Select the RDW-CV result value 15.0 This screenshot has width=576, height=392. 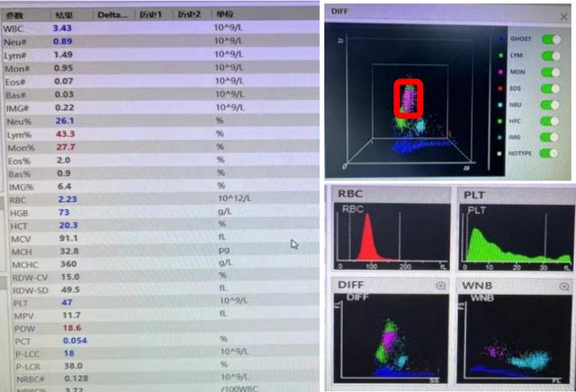pyautogui.click(x=70, y=277)
